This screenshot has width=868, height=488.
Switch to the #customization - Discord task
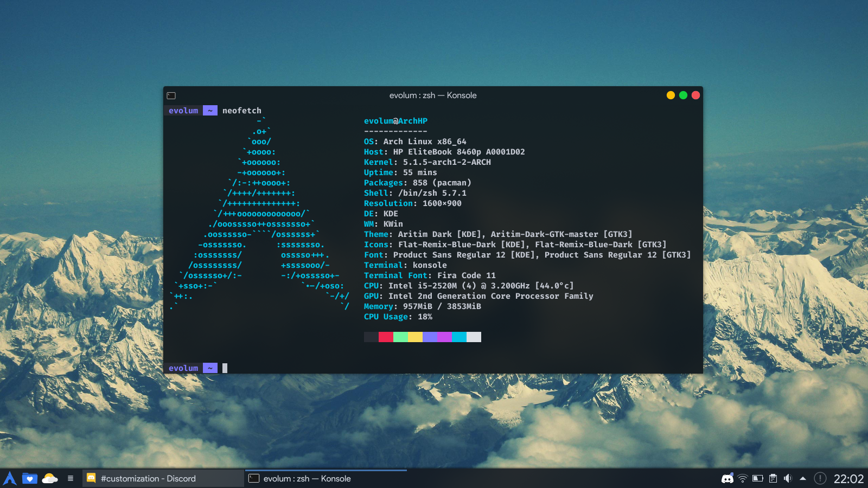tap(163, 478)
